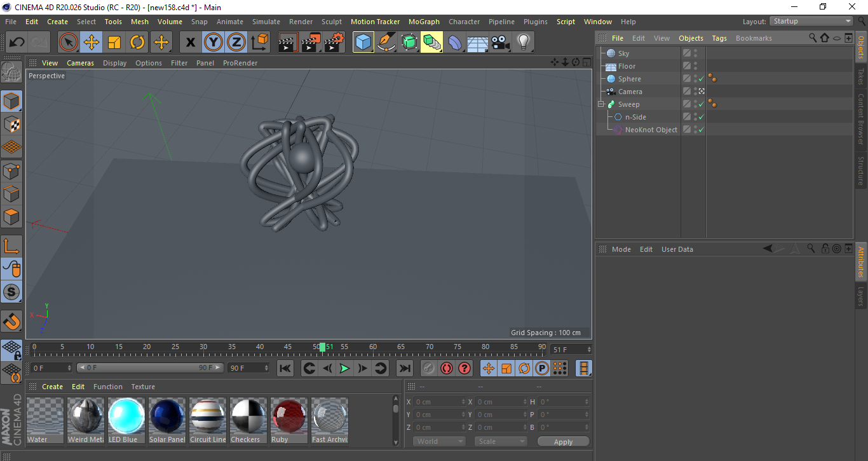The image size is (868, 461).
Task: Click the preview range 0 F–90 F slider
Action: tap(151, 368)
